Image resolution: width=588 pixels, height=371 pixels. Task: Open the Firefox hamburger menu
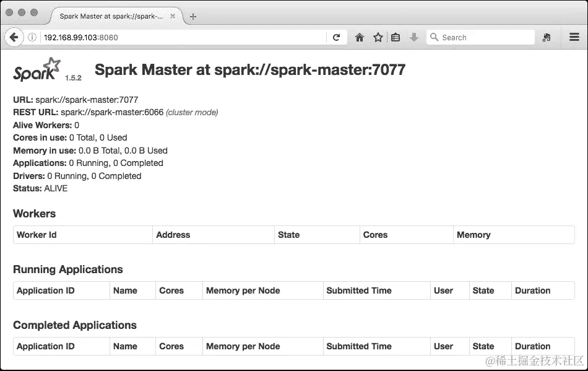[x=574, y=37]
